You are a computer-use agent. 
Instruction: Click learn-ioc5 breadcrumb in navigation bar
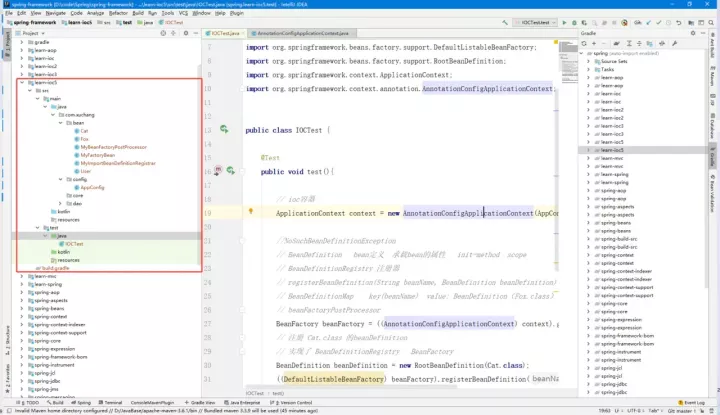[77, 22]
